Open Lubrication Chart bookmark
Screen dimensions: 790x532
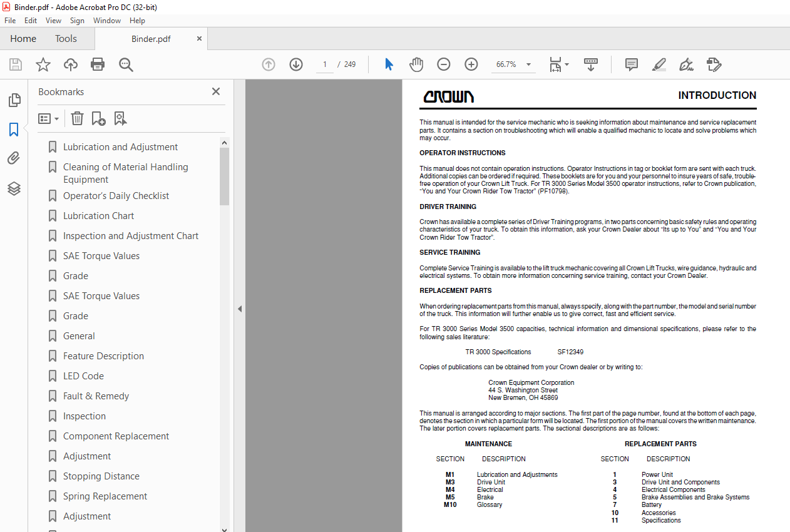(98, 216)
